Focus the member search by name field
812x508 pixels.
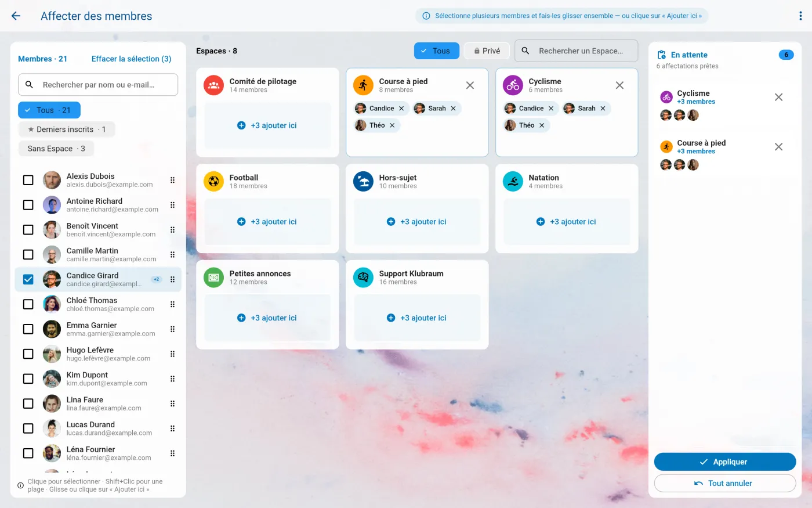98,85
